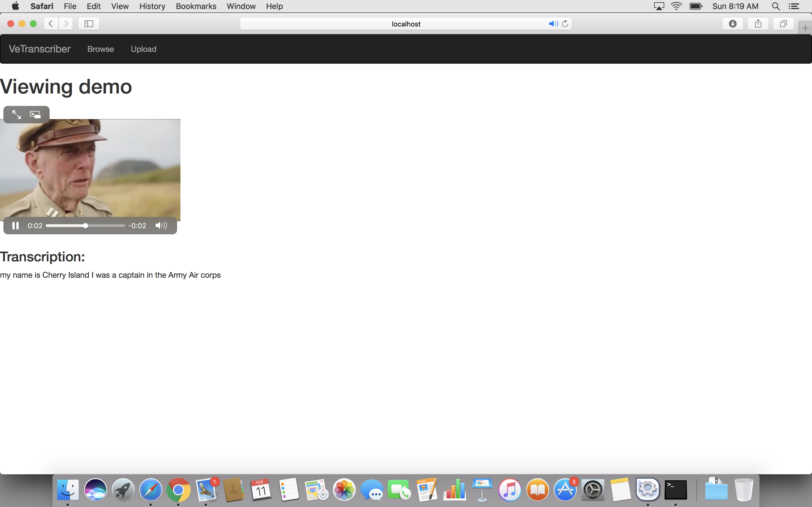Screen dimensions: 812x507
Task: Toggle the Safari sidebar
Action: [89, 24]
